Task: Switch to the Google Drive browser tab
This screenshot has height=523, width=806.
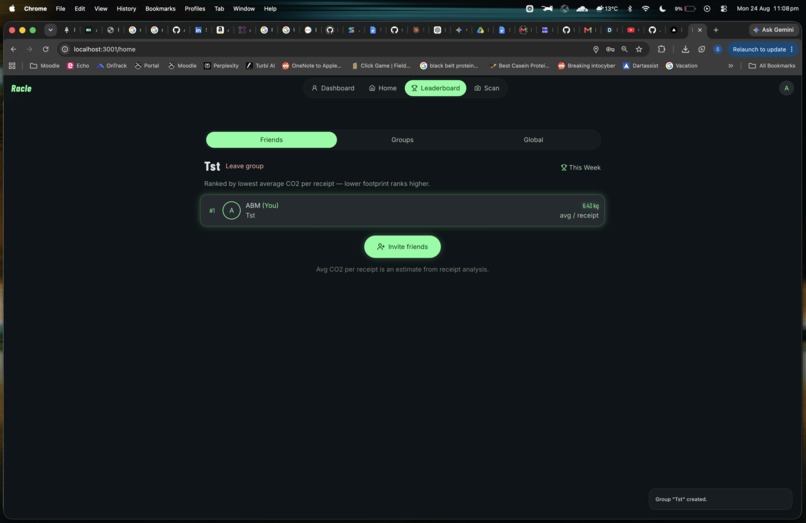Action: coord(480,30)
